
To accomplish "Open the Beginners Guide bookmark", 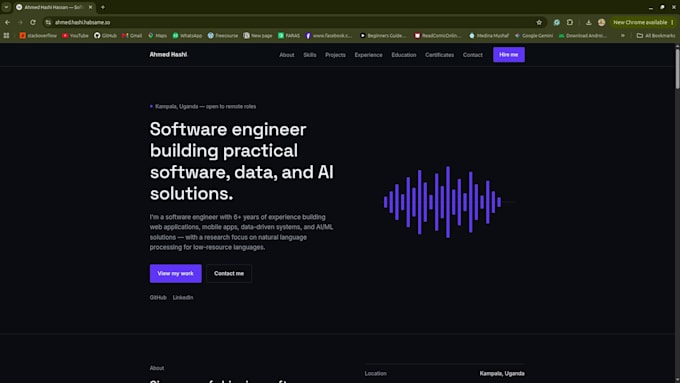I will click(383, 36).
